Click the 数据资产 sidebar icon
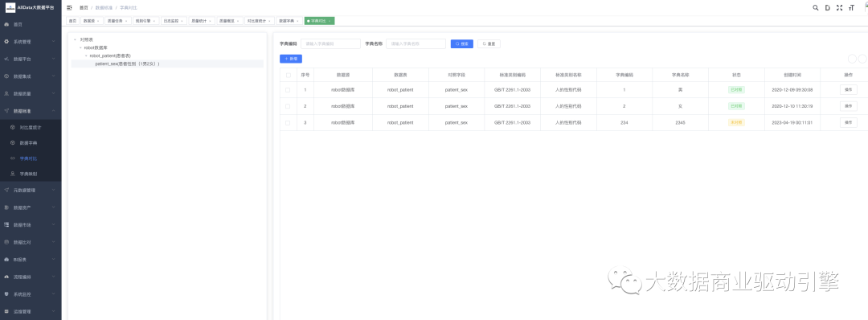The image size is (868, 320). pyautogui.click(x=6, y=207)
